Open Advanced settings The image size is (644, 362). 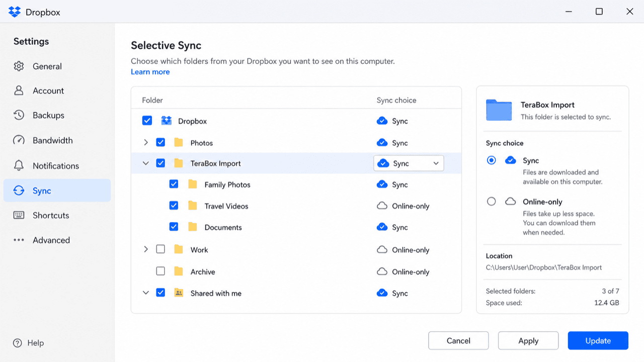57,240
